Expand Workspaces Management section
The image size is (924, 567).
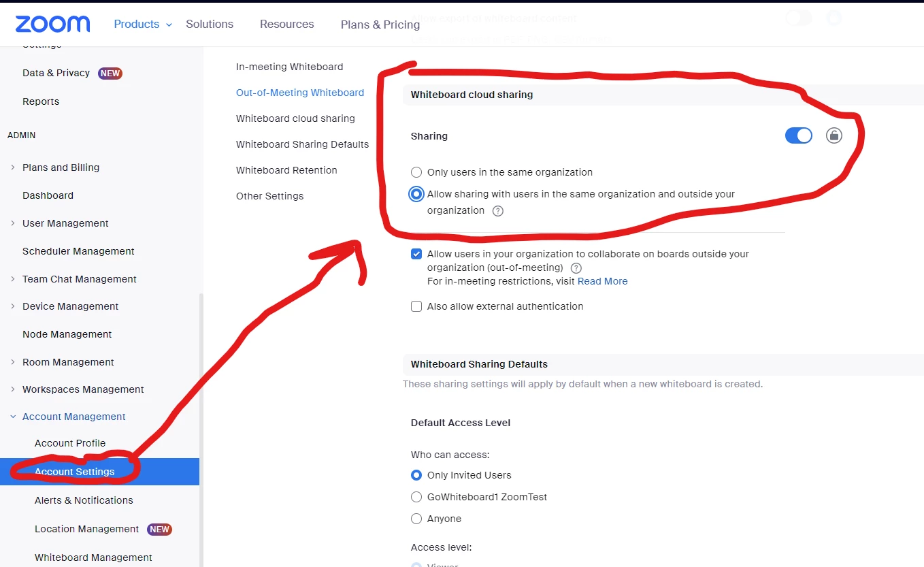coord(13,389)
